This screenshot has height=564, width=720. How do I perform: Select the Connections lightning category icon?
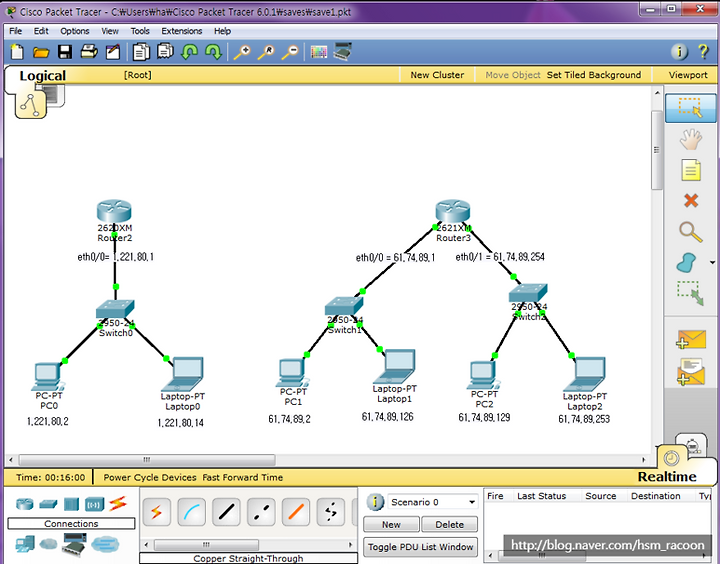tap(118, 503)
